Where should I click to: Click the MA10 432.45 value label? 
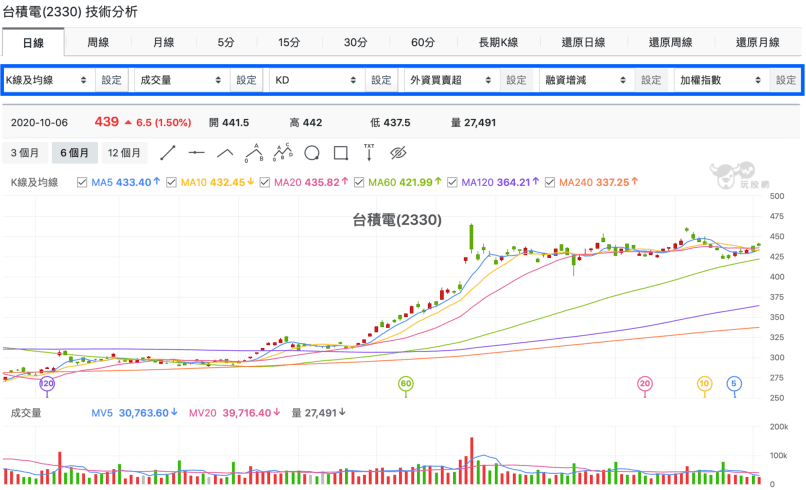[217, 183]
